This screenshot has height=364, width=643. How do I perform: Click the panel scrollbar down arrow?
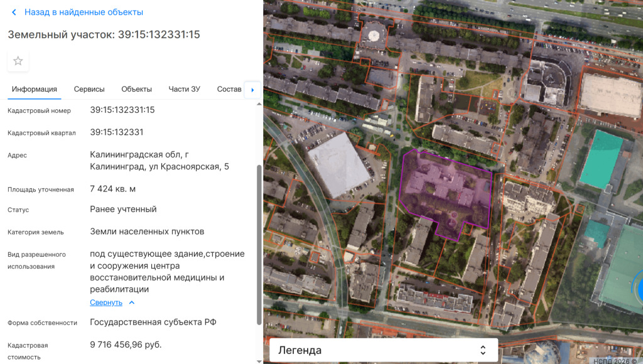[x=259, y=361]
